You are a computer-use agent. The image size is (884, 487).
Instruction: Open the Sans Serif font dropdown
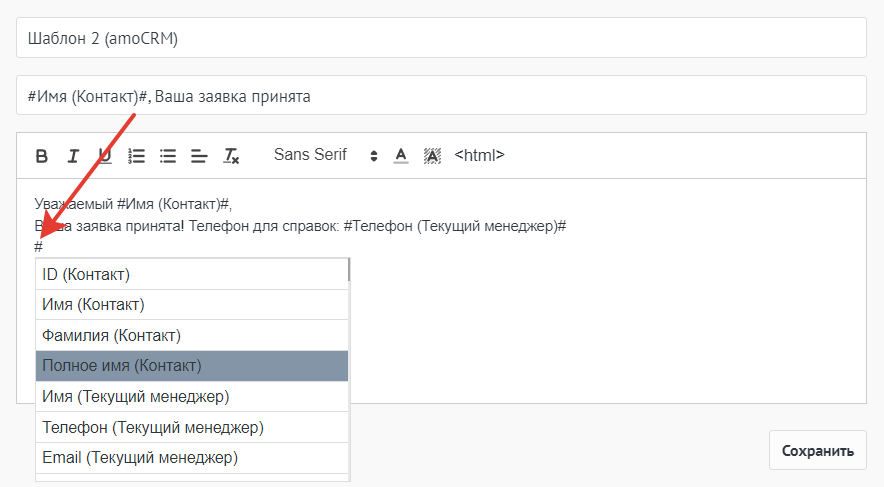[326, 155]
